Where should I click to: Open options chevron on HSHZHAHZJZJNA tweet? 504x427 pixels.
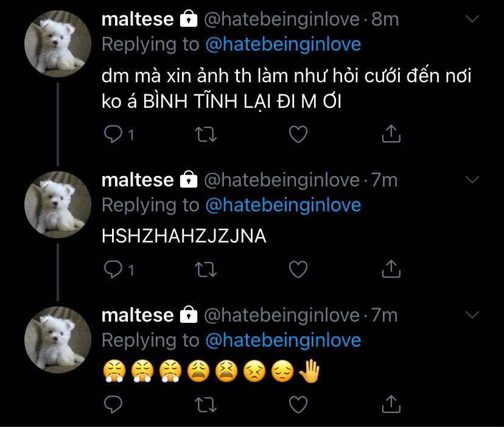tap(473, 180)
